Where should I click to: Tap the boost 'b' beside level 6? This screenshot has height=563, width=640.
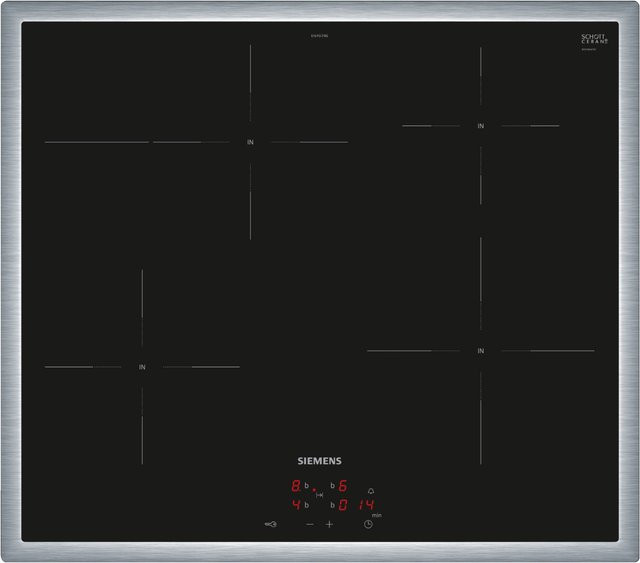tap(332, 486)
